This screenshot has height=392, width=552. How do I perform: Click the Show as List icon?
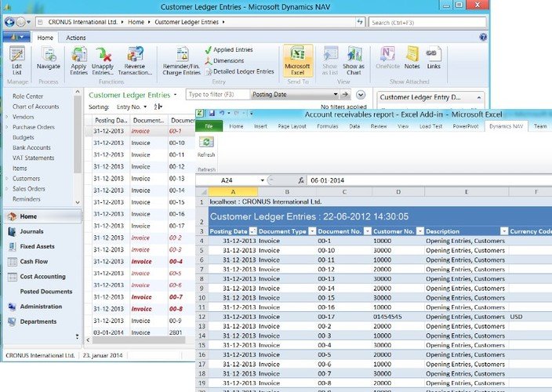point(330,60)
